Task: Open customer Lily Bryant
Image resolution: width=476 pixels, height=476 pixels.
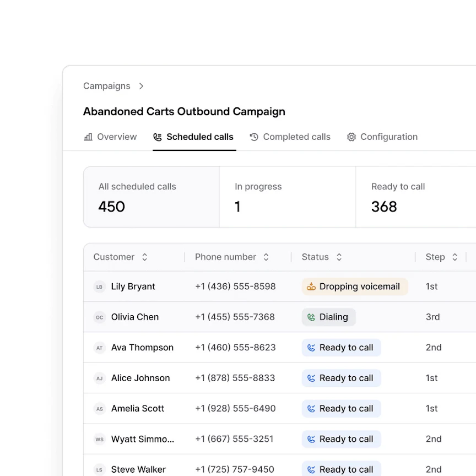Action: [x=133, y=286]
